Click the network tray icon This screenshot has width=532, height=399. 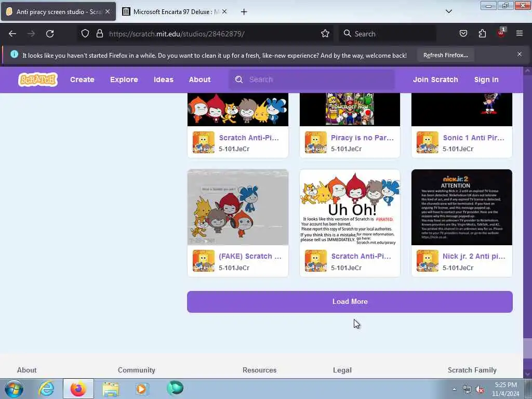pos(467,390)
